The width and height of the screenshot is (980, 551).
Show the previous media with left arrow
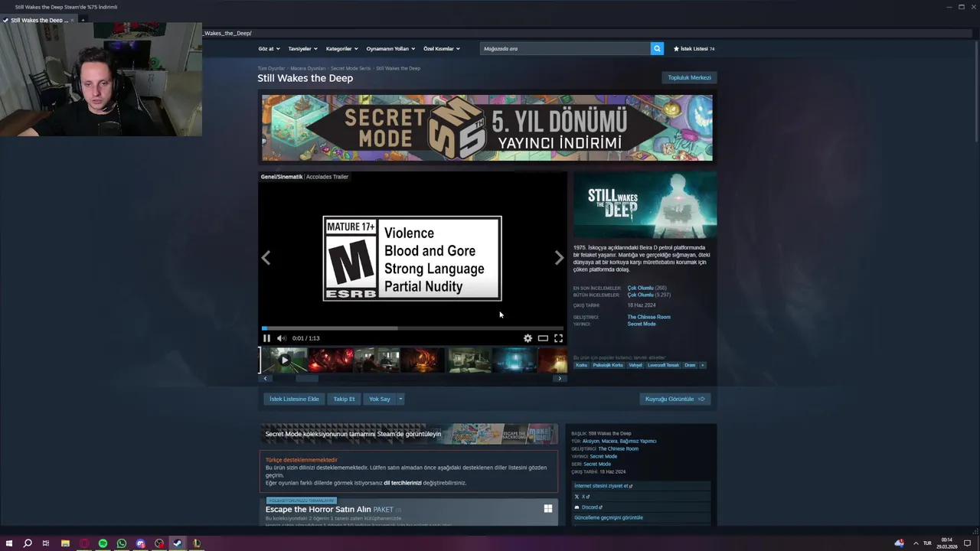coord(266,258)
